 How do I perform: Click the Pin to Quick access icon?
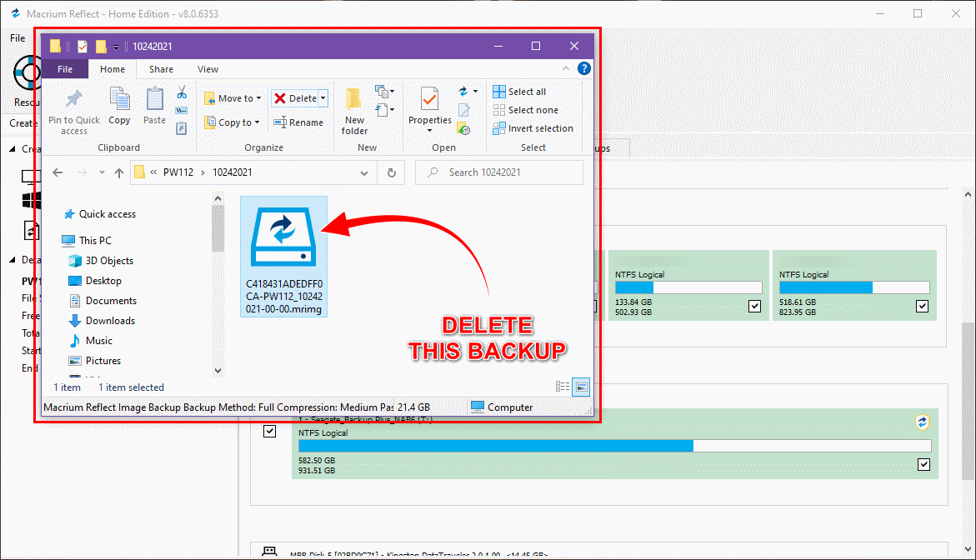pyautogui.click(x=74, y=99)
